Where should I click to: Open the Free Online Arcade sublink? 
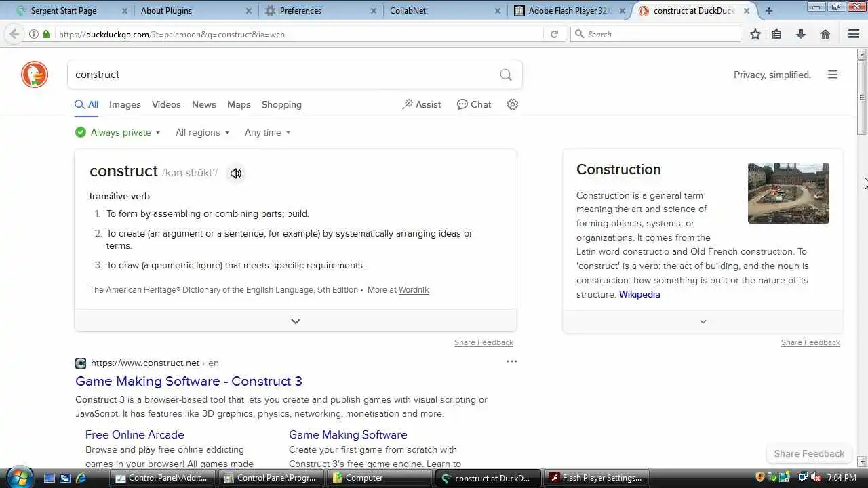(135, 434)
